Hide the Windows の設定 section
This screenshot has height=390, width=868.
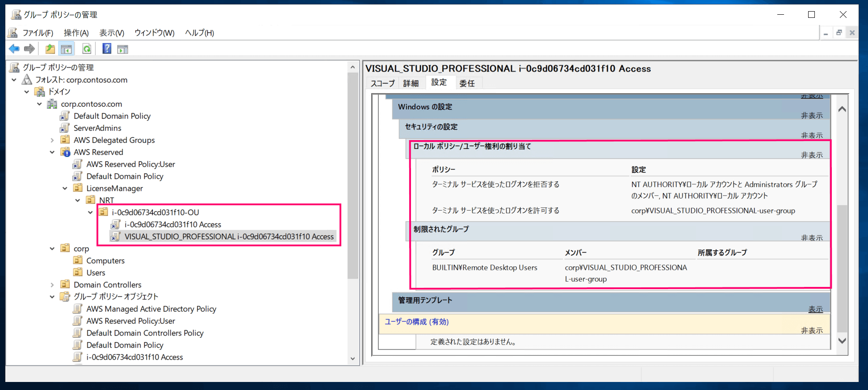point(812,116)
